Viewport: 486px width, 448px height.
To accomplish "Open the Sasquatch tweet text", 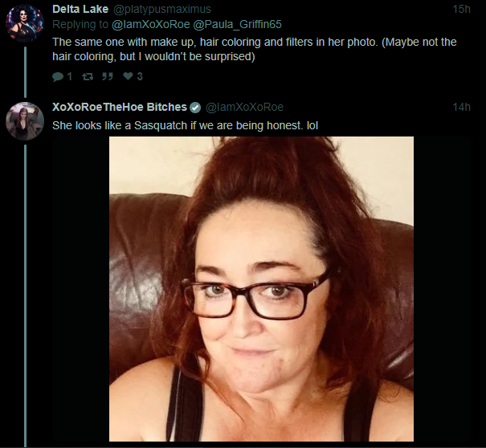I will pos(185,125).
